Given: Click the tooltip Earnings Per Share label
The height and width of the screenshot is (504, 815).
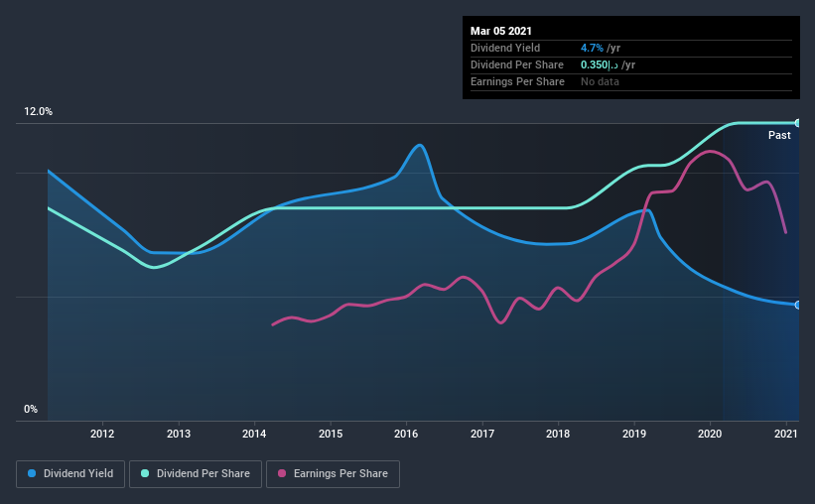Looking at the screenshot, I should (517, 81).
